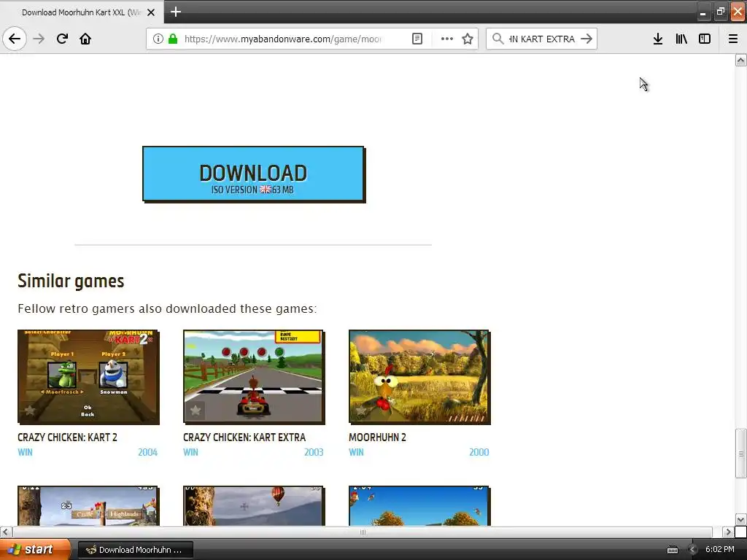Click the keyboard icon in system tray
Image resolution: width=747 pixels, height=560 pixels.
672,550
